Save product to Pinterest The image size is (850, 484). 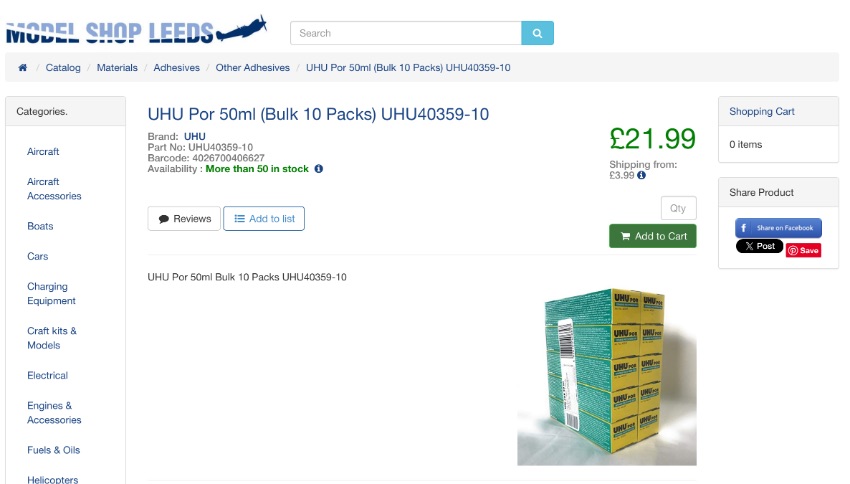click(x=803, y=250)
